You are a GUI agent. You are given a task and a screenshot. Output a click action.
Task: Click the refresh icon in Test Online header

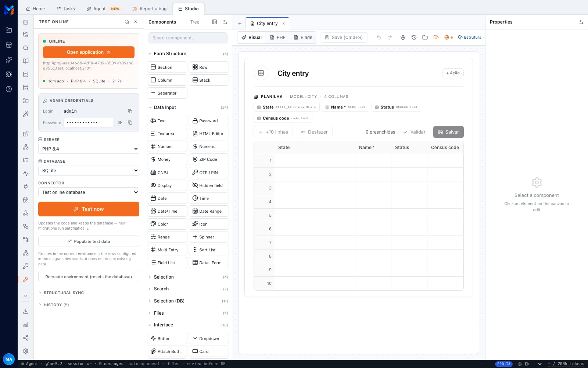[127, 22]
